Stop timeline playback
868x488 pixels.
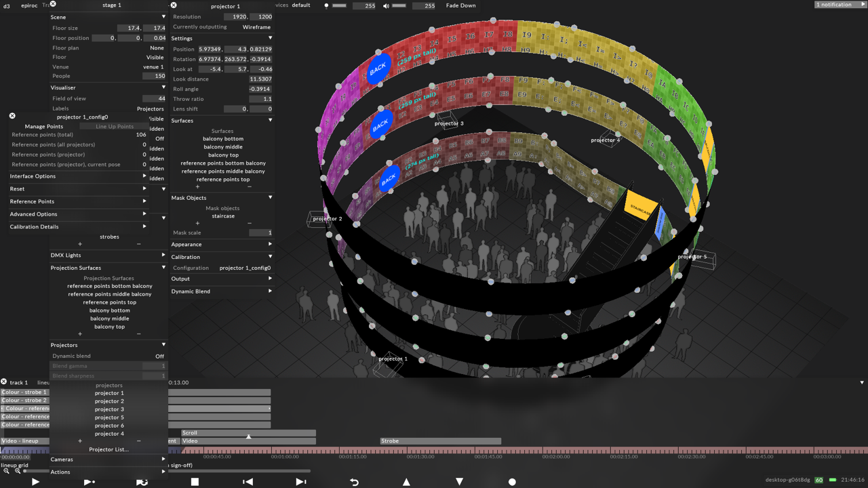pos(195,482)
